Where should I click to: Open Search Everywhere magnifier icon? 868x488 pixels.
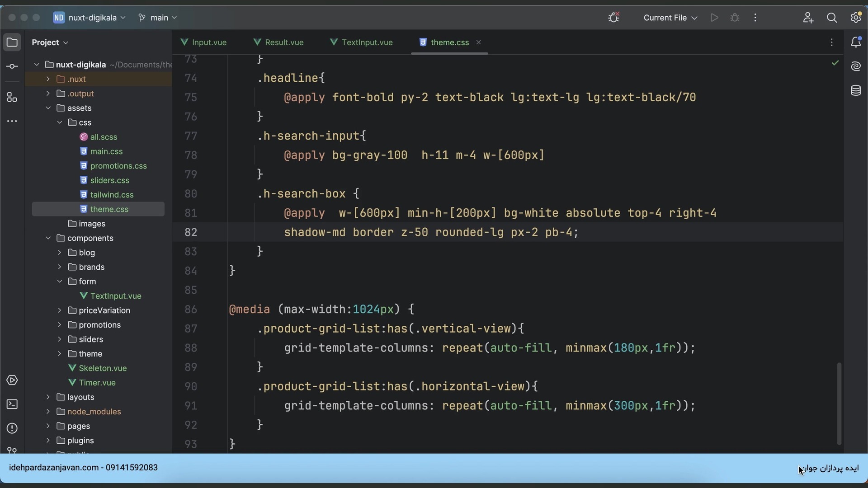[832, 18]
